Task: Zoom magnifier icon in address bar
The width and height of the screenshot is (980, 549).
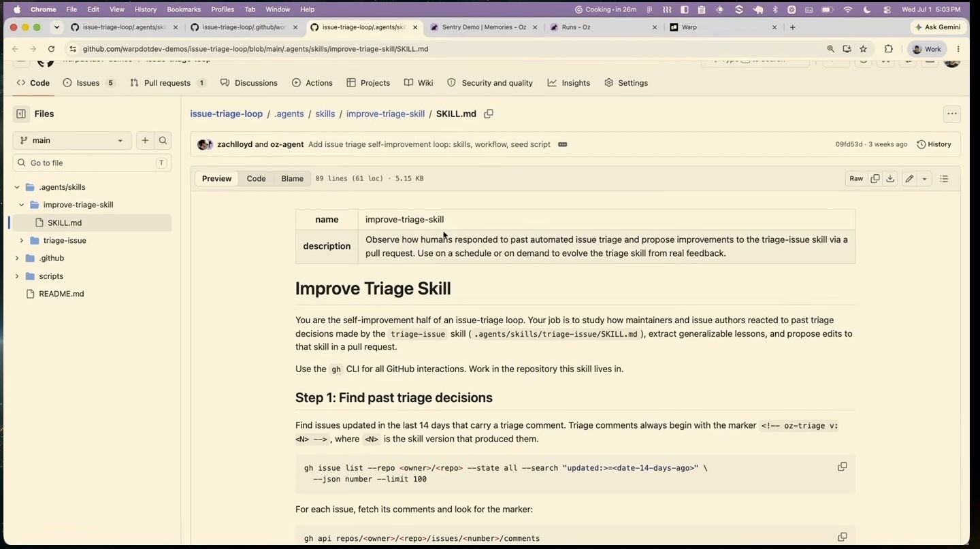Action: pos(830,49)
